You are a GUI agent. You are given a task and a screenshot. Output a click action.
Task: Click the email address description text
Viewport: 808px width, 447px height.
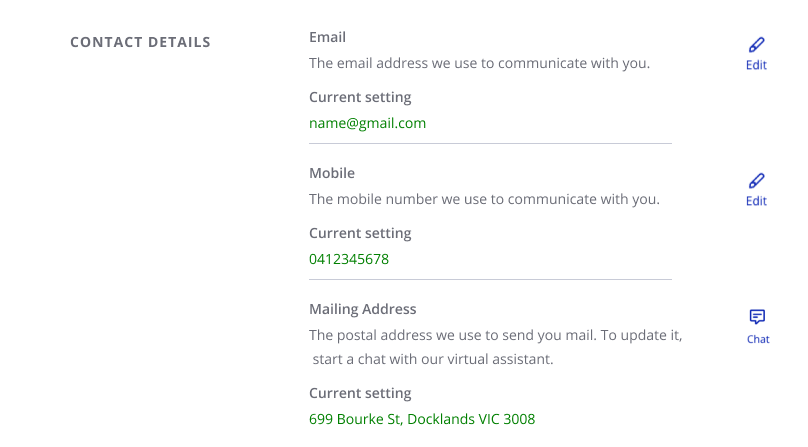[x=479, y=63]
